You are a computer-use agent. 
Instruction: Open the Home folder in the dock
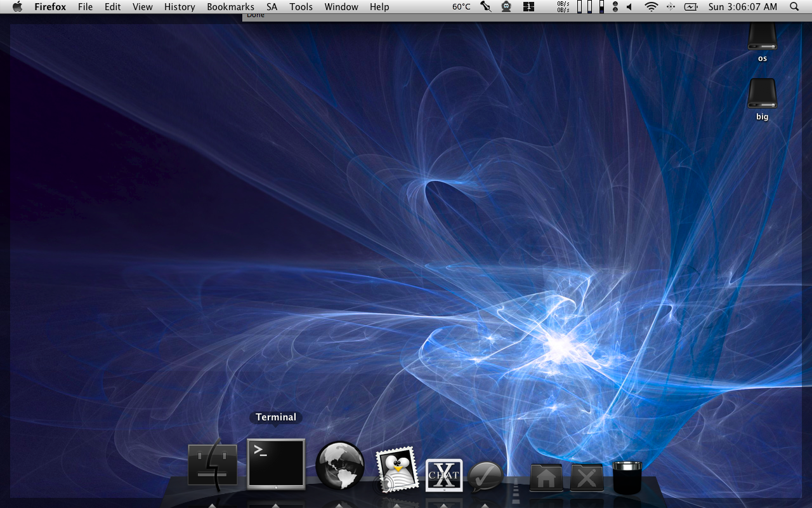[546, 478]
